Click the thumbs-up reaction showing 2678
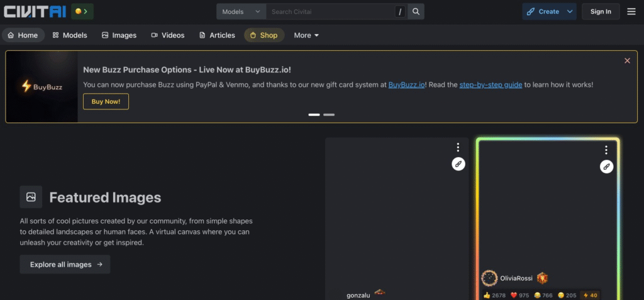 click(495, 295)
